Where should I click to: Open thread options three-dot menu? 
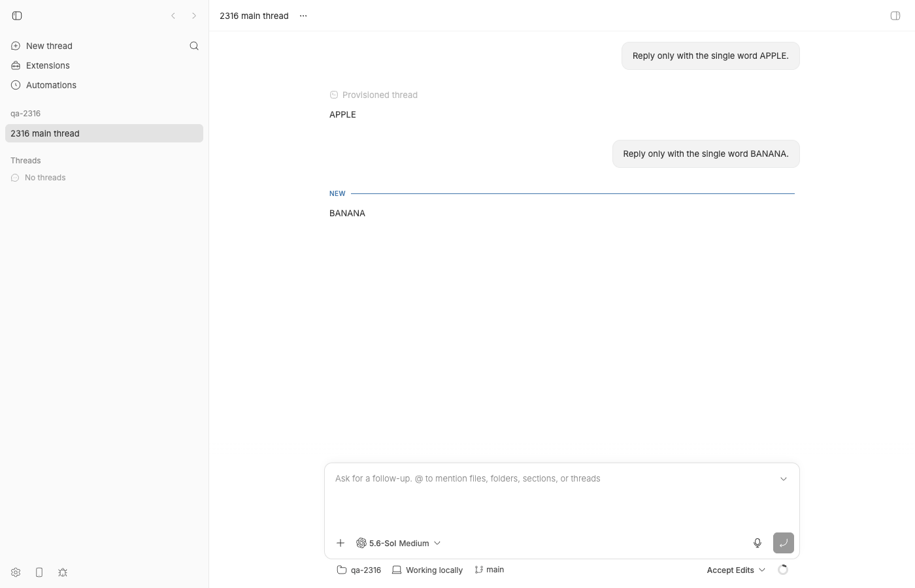click(303, 16)
